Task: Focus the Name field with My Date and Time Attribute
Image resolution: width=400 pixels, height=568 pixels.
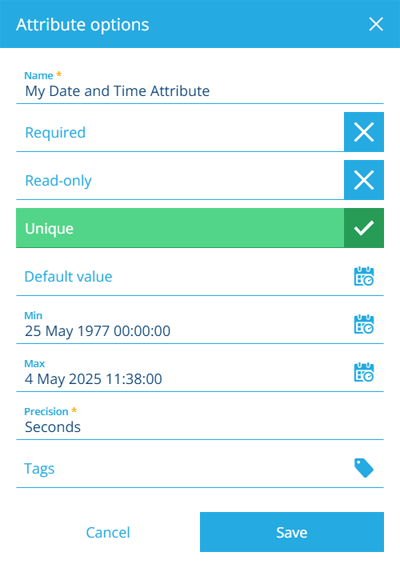Action: (x=200, y=87)
